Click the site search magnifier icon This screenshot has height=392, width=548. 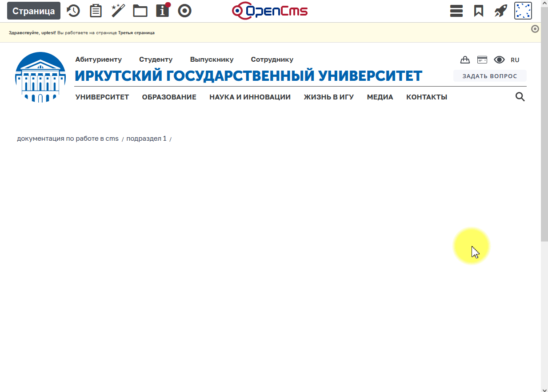(520, 97)
